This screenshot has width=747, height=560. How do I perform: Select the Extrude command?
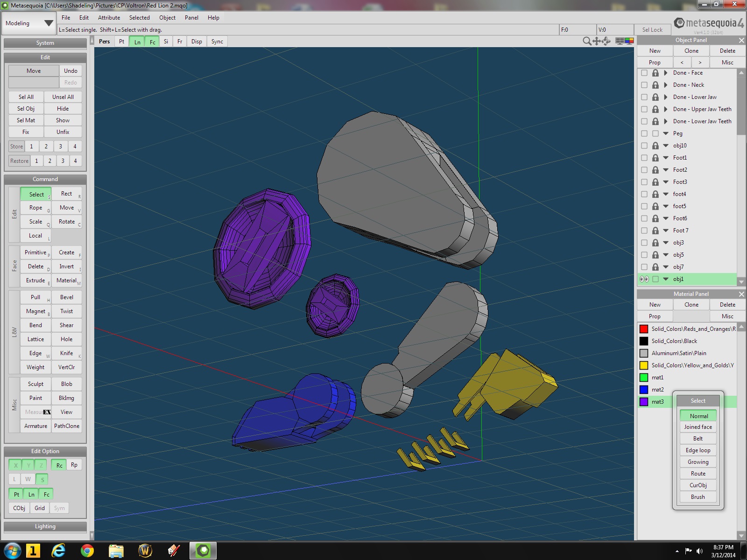[x=36, y=280]
